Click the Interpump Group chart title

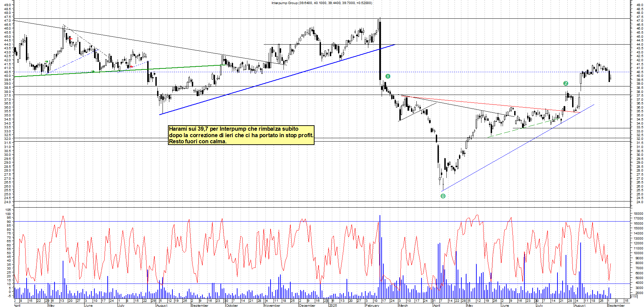(x=322, y=3)
